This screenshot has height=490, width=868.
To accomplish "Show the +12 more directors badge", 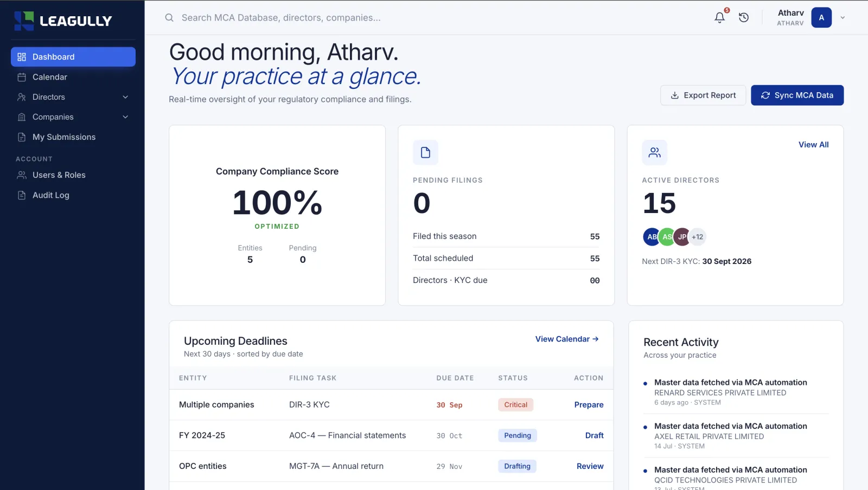I will [x=697, y=237].
